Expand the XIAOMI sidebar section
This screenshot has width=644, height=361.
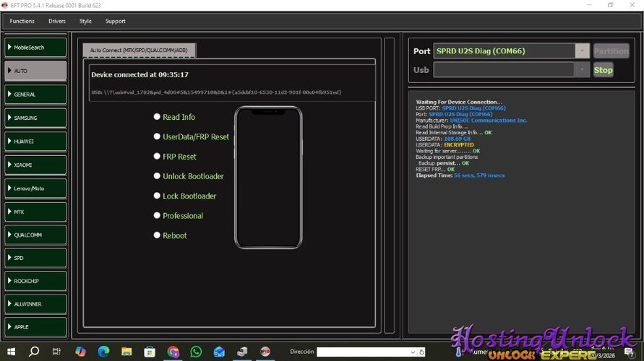(35, 165)
